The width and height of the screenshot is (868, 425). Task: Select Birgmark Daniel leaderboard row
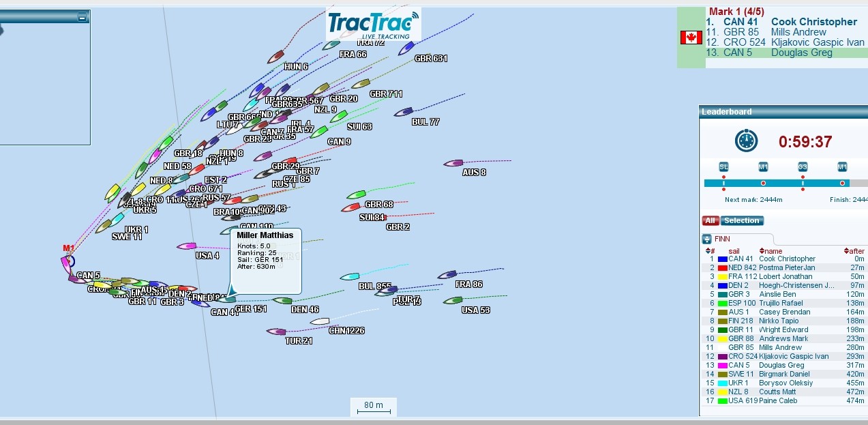coord(783,375)
